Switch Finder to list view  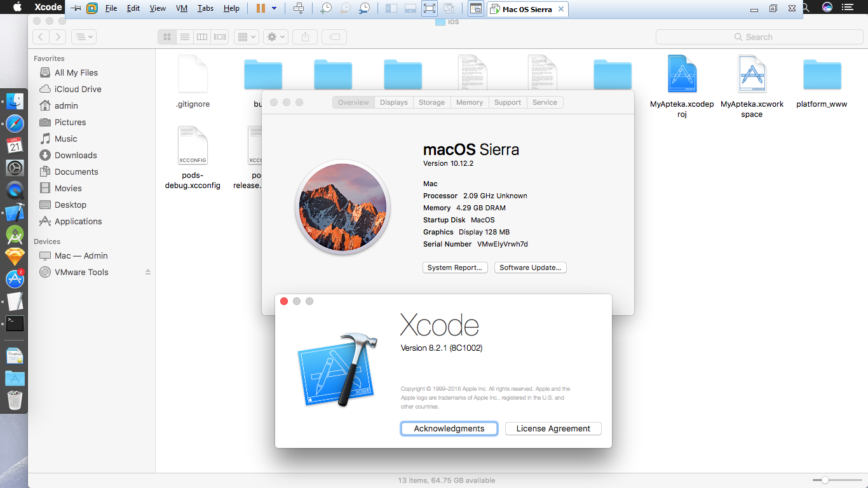pyautogui.click(x=184, y=37)
